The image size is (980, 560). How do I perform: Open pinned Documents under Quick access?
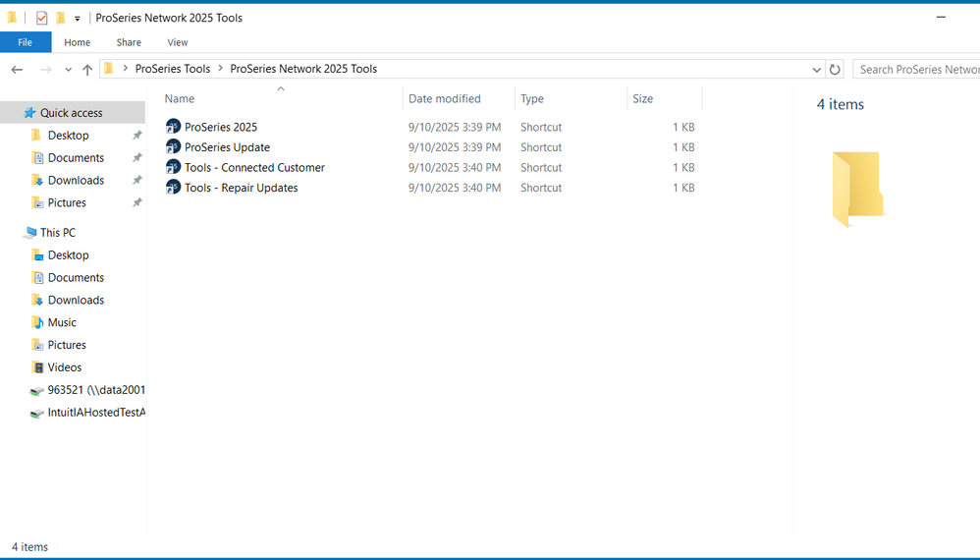click(x=76, y=157)
